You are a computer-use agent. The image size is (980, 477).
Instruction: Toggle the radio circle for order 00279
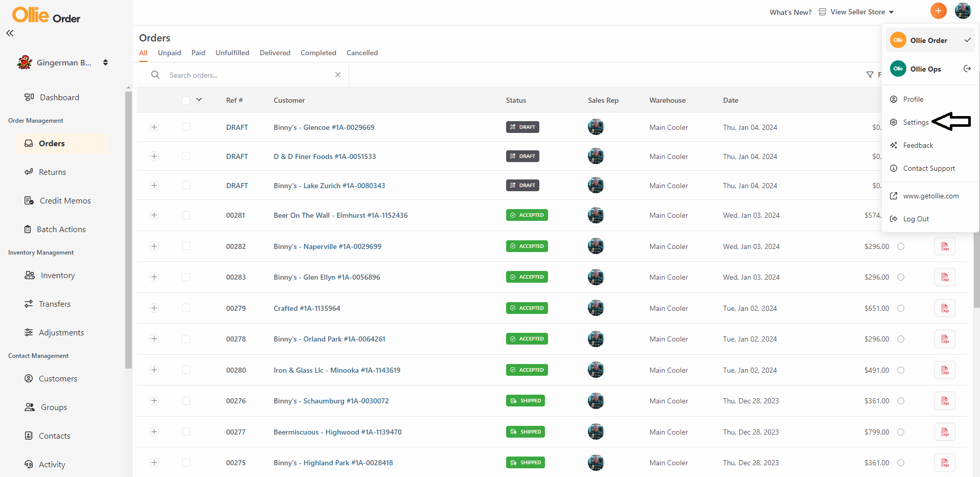coord(901,308)
